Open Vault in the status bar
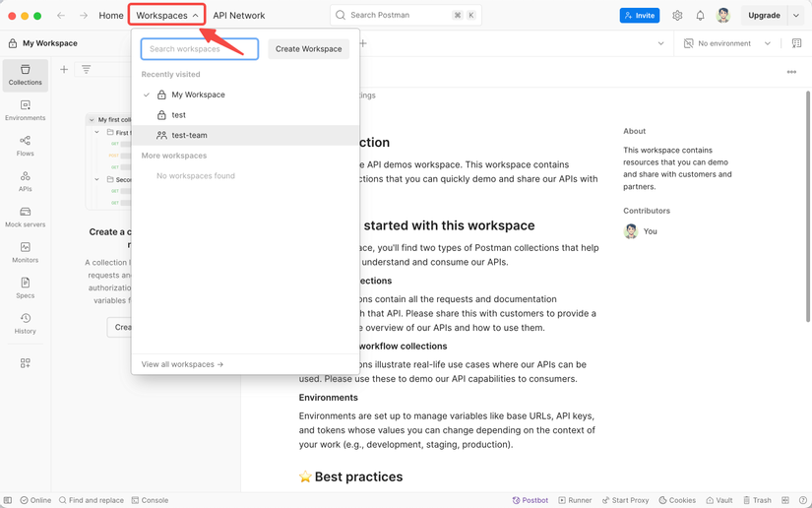Viewport: 812px width, 508px height. pos(719,500)
